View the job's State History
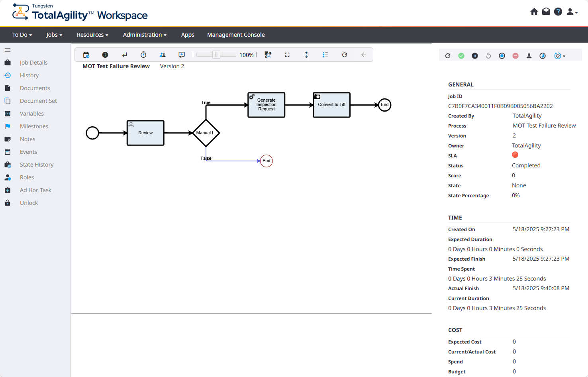 tap(36, 165)
